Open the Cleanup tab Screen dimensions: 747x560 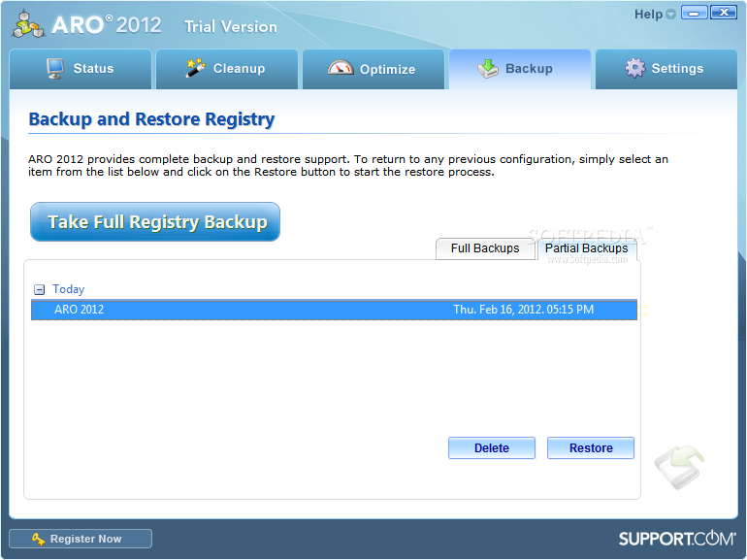[227, 69]
